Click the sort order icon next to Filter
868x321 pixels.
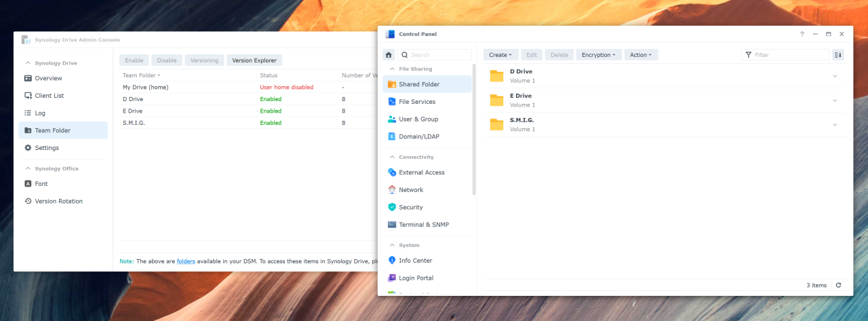(838, 55)
